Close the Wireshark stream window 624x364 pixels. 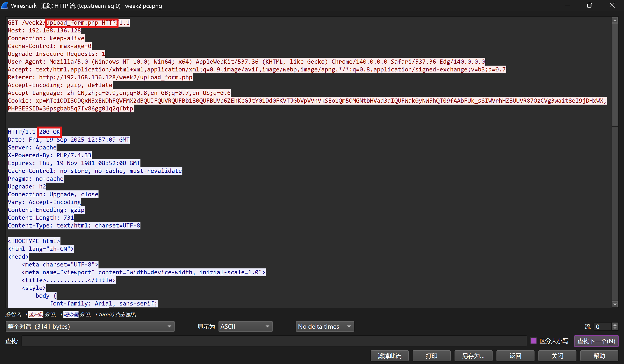612,5
